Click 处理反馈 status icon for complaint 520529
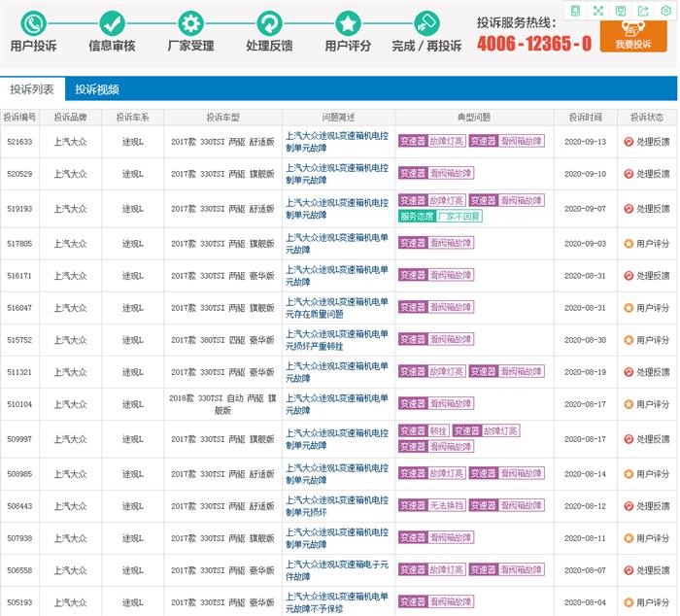The height and width of the screenshot is (616, 680). click(x=629, y=174)
